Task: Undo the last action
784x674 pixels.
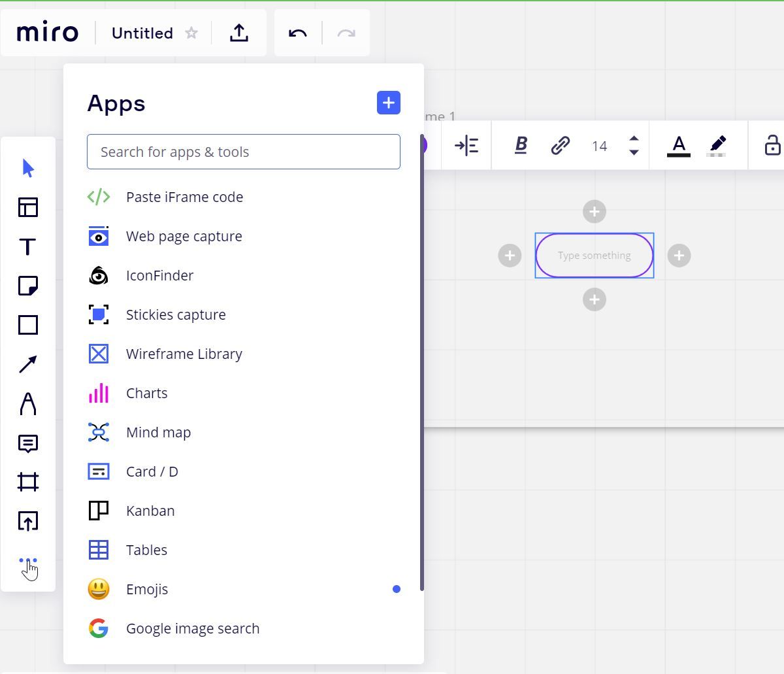Action: pos(298,33)
